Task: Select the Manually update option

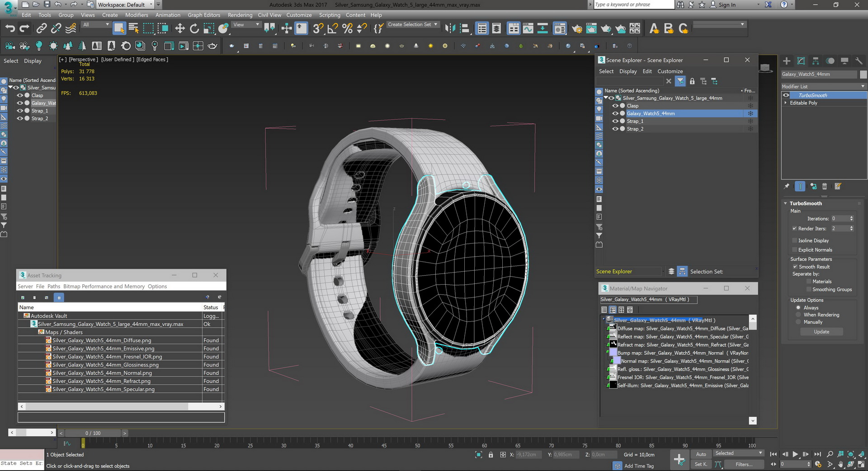Action: click(798, 322)
